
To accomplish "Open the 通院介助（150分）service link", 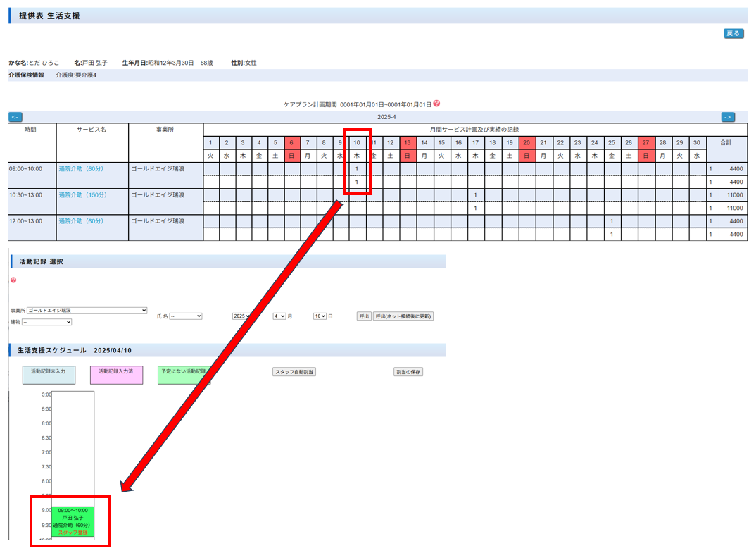I will 82,195.
